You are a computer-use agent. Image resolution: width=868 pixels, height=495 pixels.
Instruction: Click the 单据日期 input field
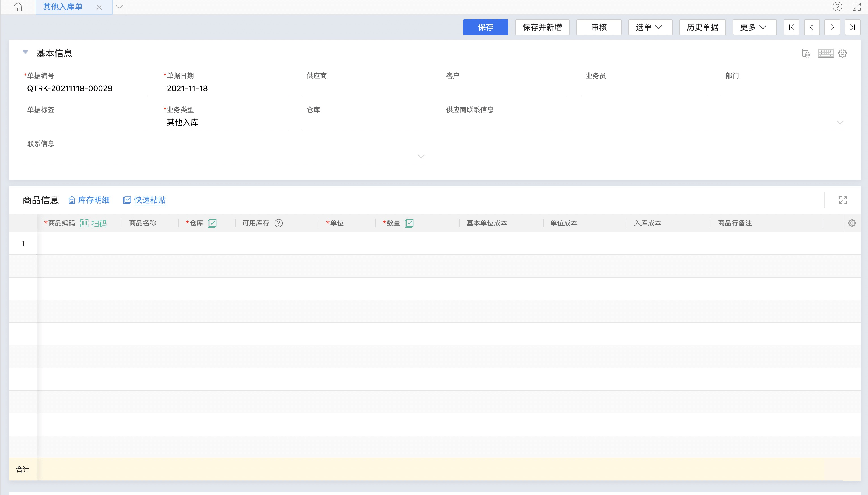tap(225, 88)
